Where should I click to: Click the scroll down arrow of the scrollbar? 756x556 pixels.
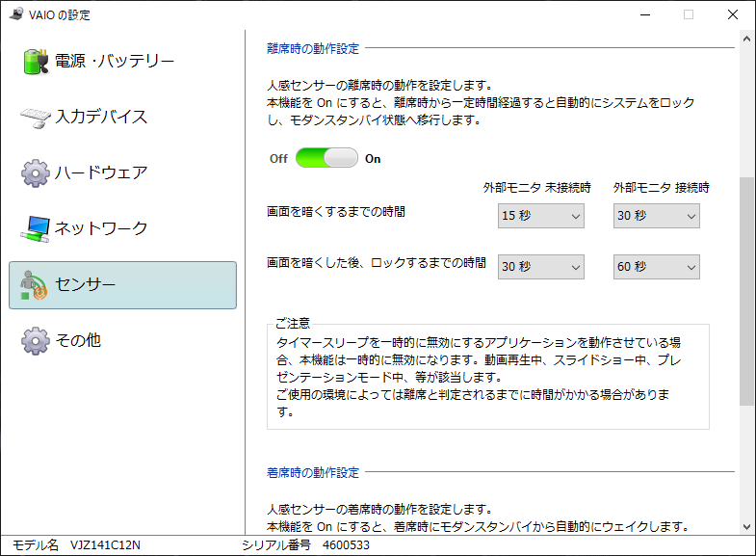(746, 526)
